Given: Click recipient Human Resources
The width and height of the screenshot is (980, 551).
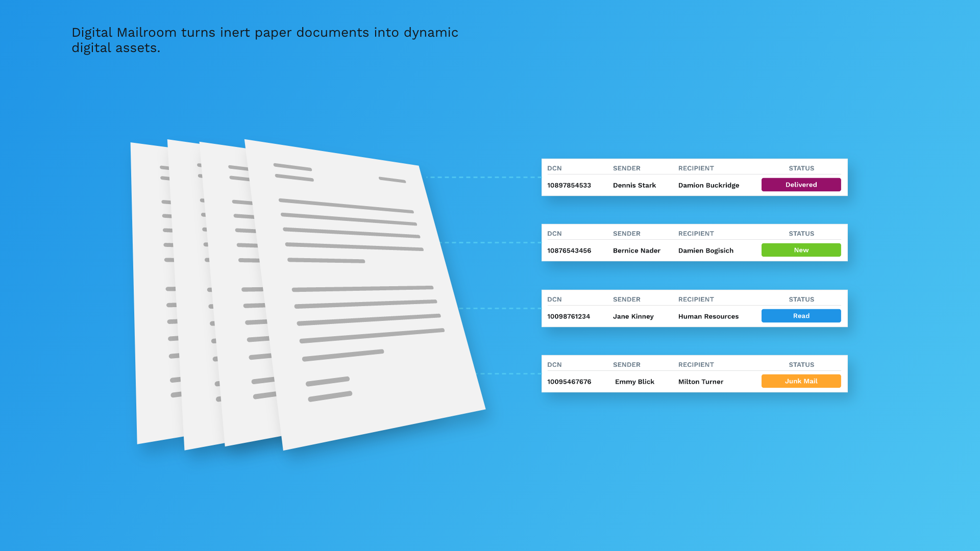Looking at the screenshot, I should click(708, 316).
